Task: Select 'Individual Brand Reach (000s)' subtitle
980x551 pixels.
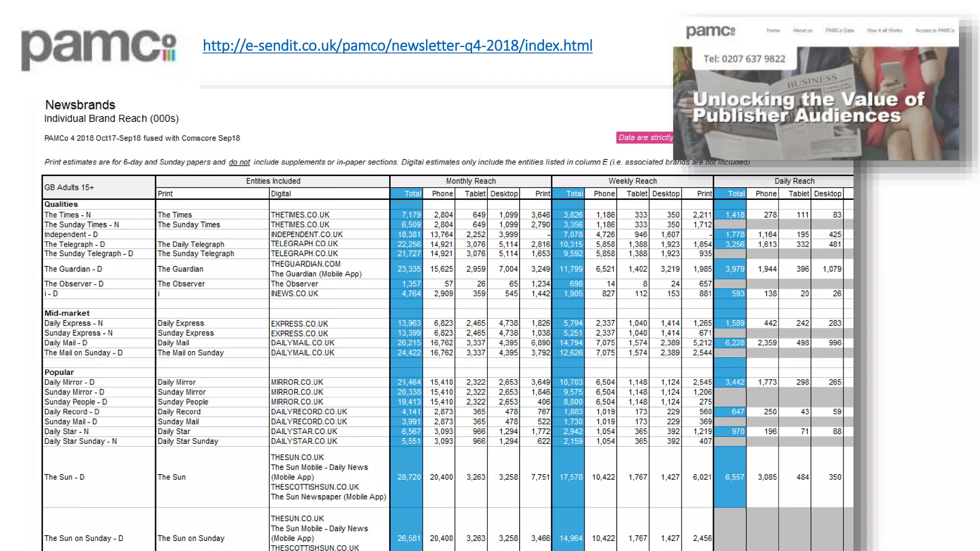Action: (111, 119)
